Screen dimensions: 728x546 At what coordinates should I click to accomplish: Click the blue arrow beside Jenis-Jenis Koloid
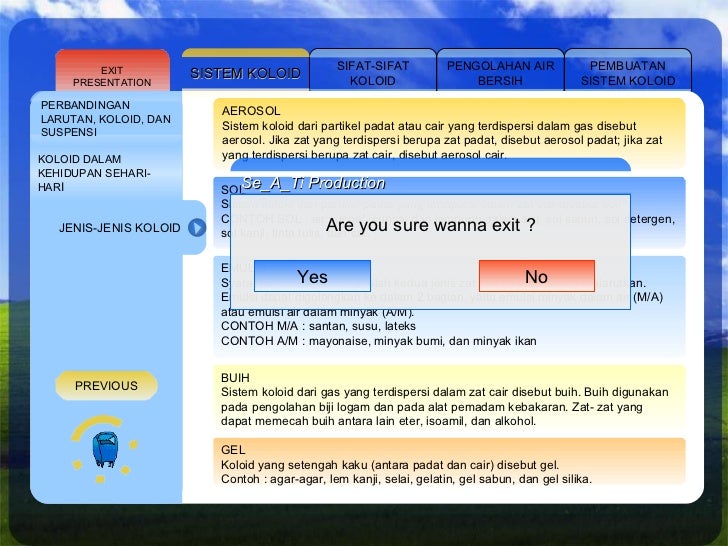click(197, 228)
